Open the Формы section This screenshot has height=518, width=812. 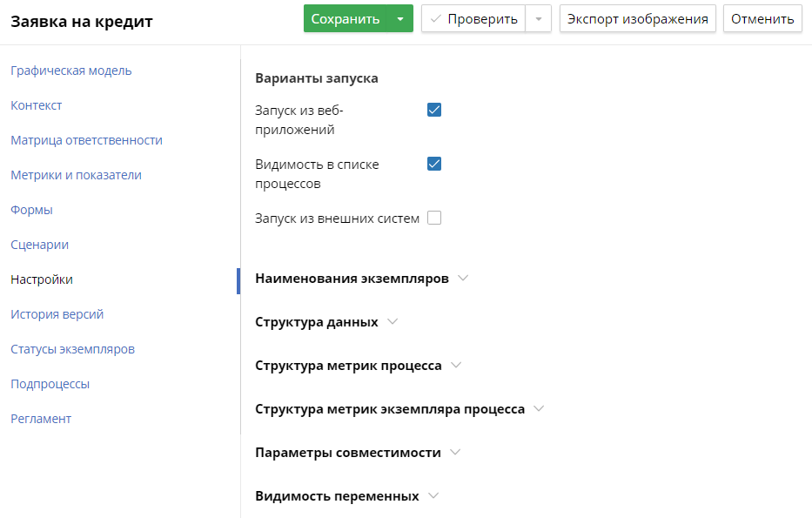(31, 210)
